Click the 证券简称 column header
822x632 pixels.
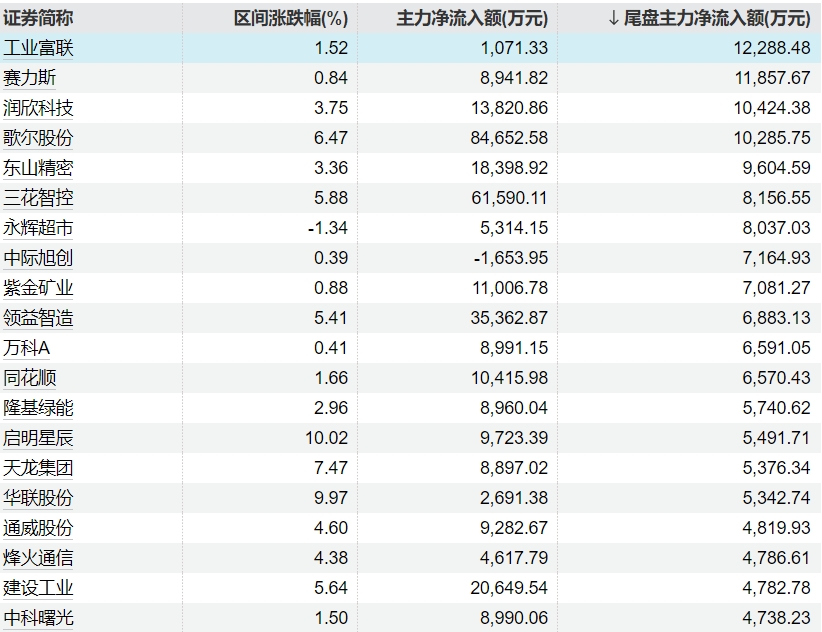[x=38, y=18]
